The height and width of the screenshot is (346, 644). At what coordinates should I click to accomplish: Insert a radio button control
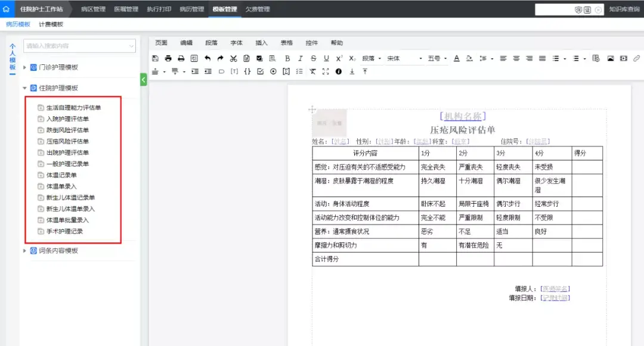[x=273, y=71]
